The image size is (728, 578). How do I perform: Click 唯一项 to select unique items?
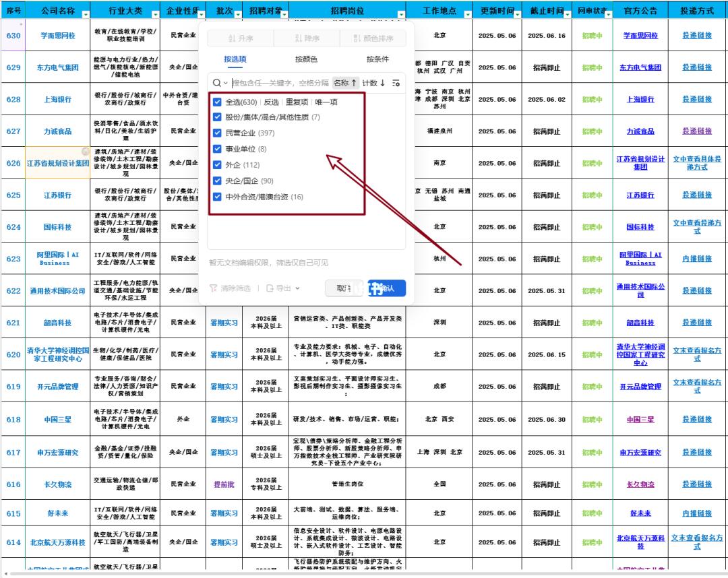tap(326, 102)
